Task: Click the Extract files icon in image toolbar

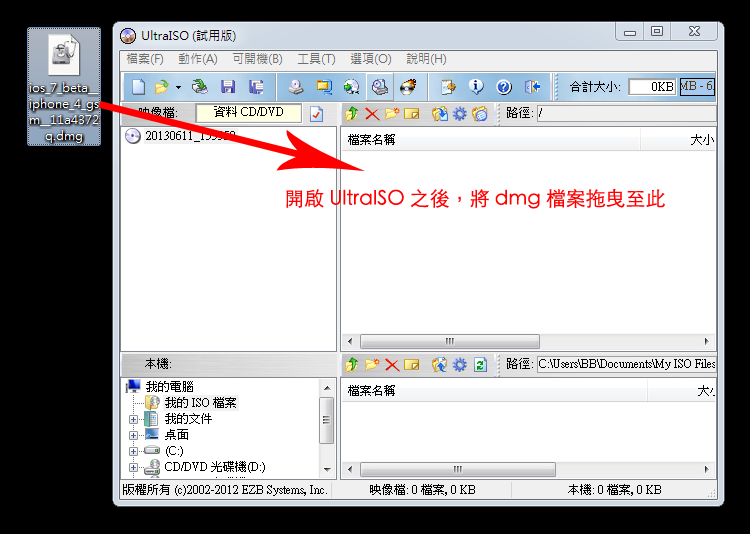Action: [x=440, y=113]
